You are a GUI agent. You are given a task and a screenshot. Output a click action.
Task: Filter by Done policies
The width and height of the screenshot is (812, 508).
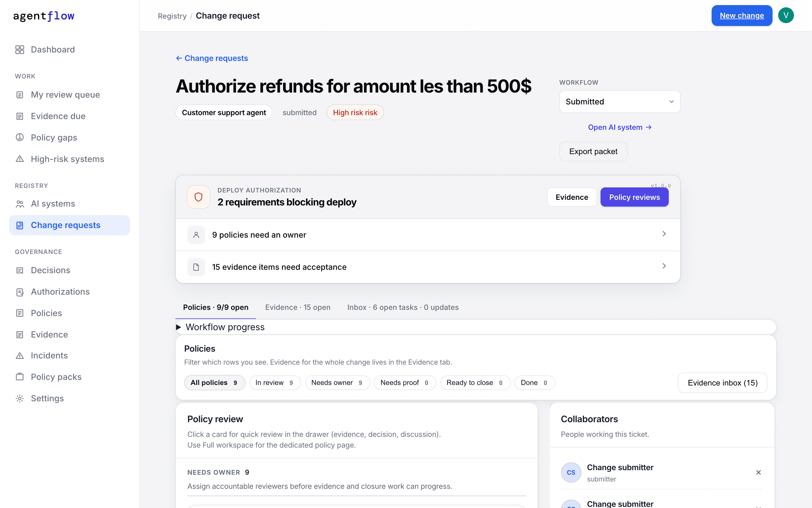535,383
